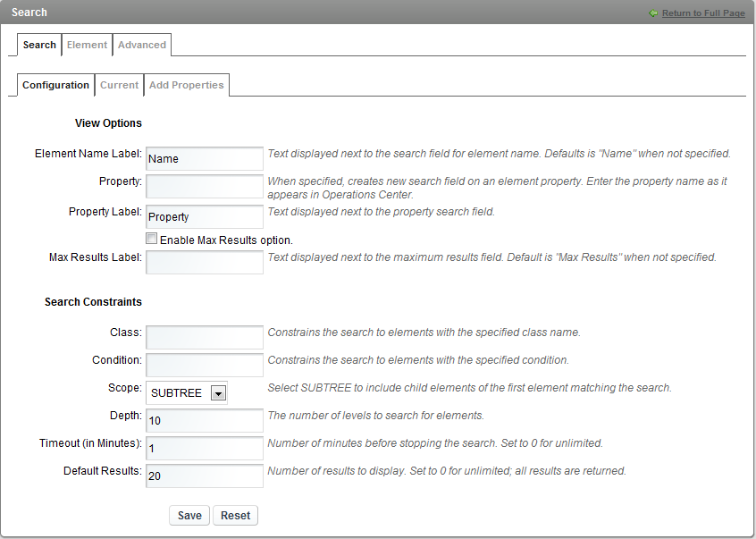Image resolution: width=756 pixels, height=539 pixels.
Task: Click the hint about the specified class name
Action: pos(424,333)
